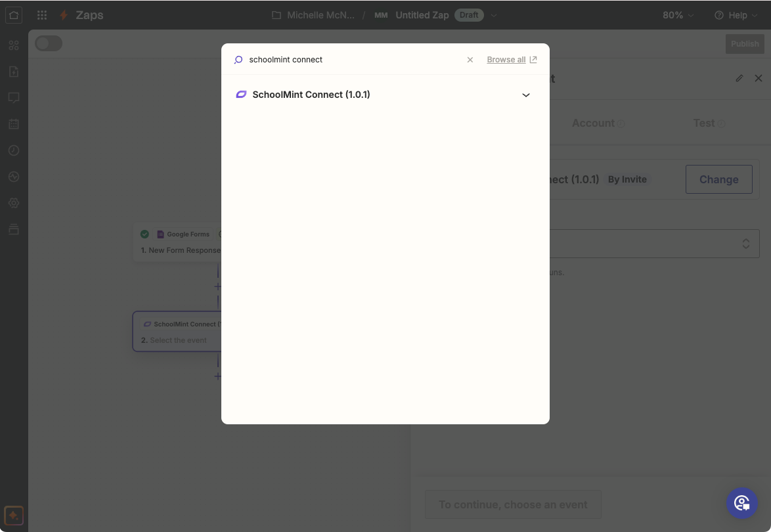The height and width of the screenshot is (532, 771).
Task: Open the apps grid menu icon
Action: point(42,14)
